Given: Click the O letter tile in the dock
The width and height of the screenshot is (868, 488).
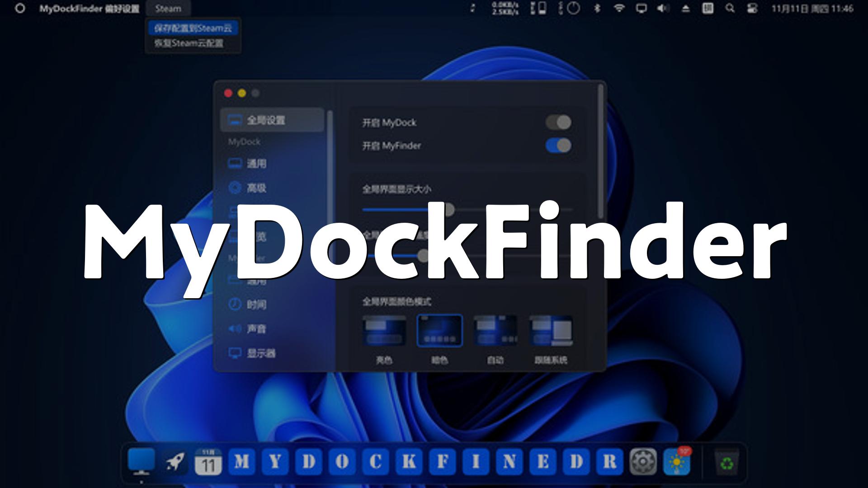Looking at the screenshot, I should (x=342, y=462).
